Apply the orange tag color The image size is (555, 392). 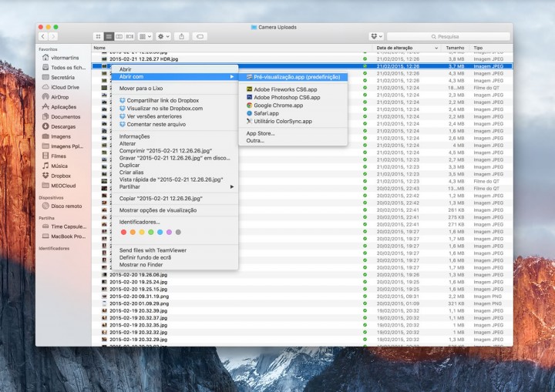pyautogui.click(x=133, y=232)
